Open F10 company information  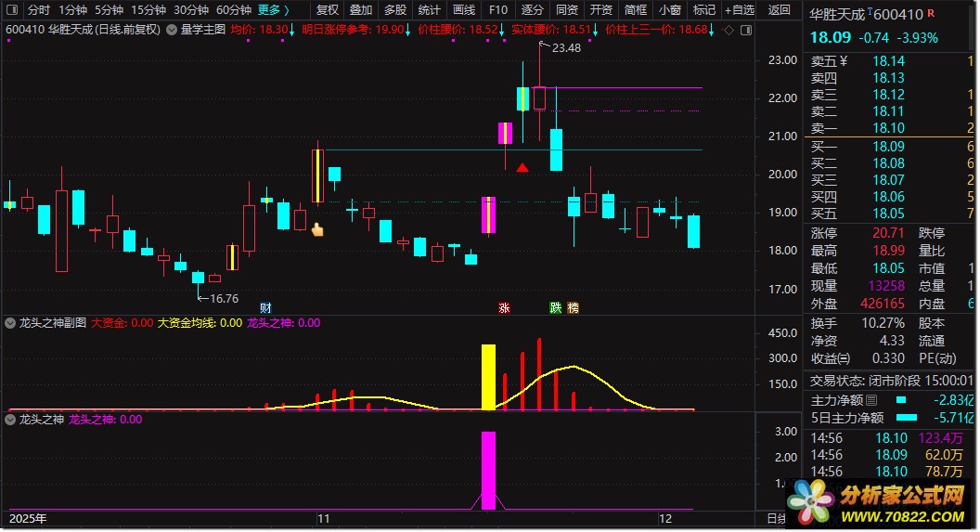pos(498,10)
